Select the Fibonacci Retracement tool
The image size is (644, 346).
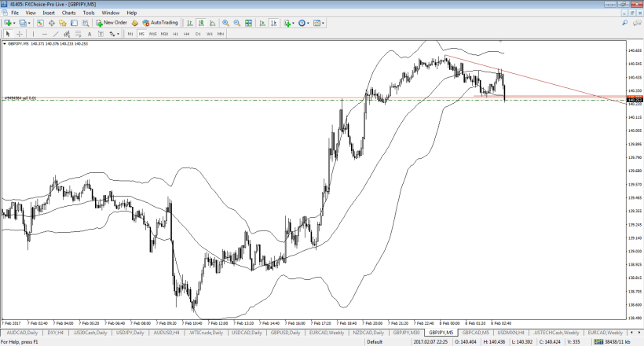[78, 34]
